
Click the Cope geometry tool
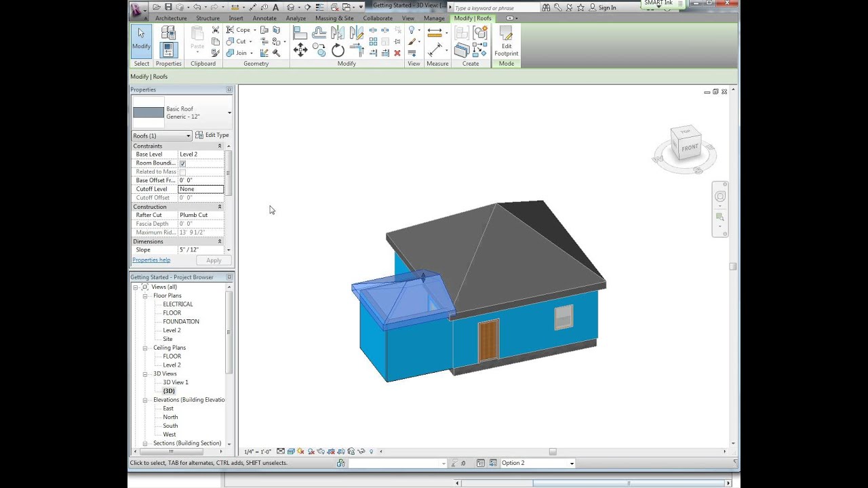239,29
